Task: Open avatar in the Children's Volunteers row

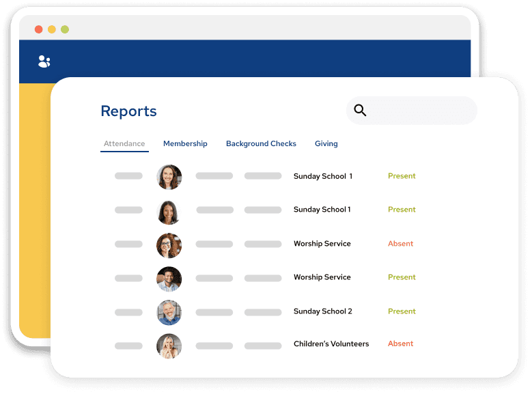Action: point(169,346)
